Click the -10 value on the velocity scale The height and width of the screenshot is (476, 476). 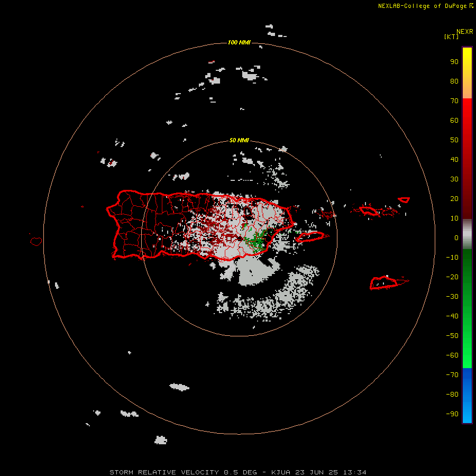coord(452,258)
